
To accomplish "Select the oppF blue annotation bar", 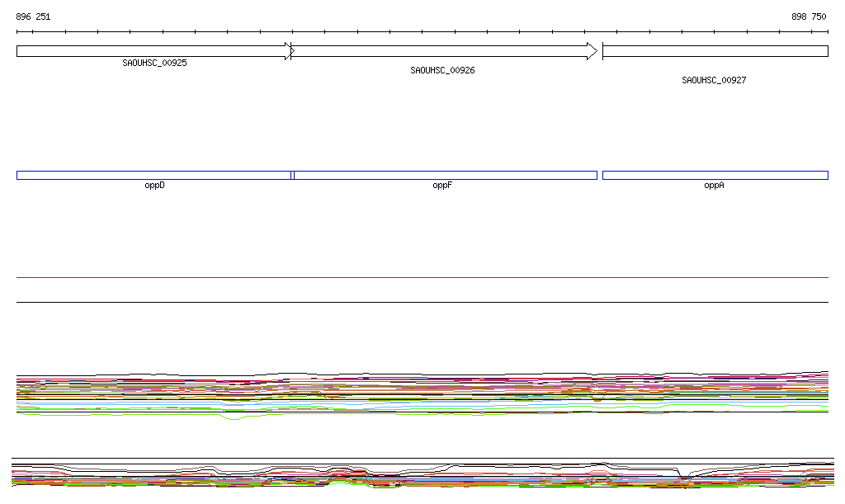I will point(445,175).
